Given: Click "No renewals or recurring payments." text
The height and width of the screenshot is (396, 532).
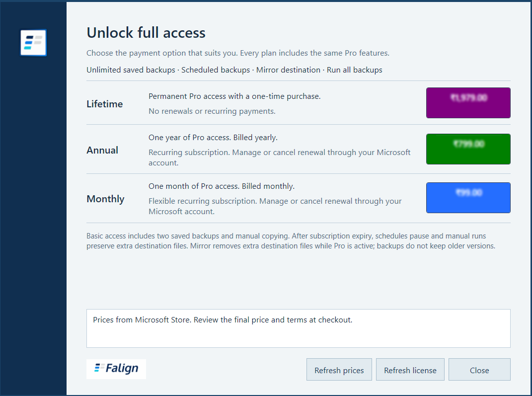Looking at the screenshot, I should click(x=212, y=111).
